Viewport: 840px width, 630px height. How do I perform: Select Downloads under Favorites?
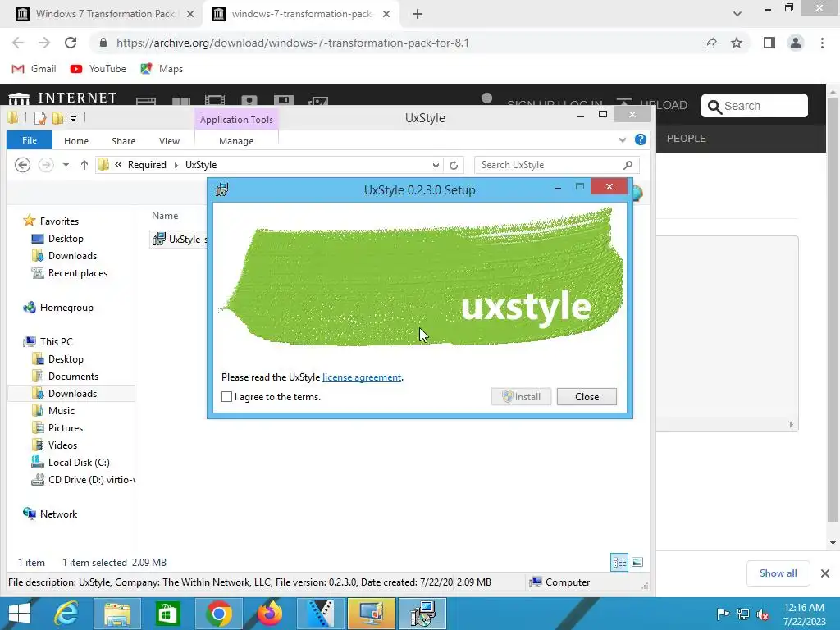72,256
